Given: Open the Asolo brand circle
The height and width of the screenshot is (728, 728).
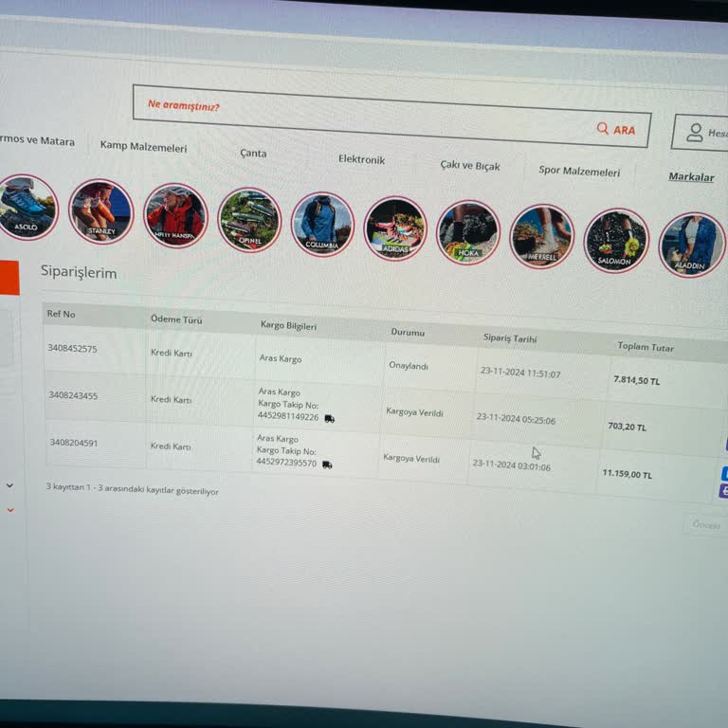Looking at the screenshot, I should click(27, 207).
